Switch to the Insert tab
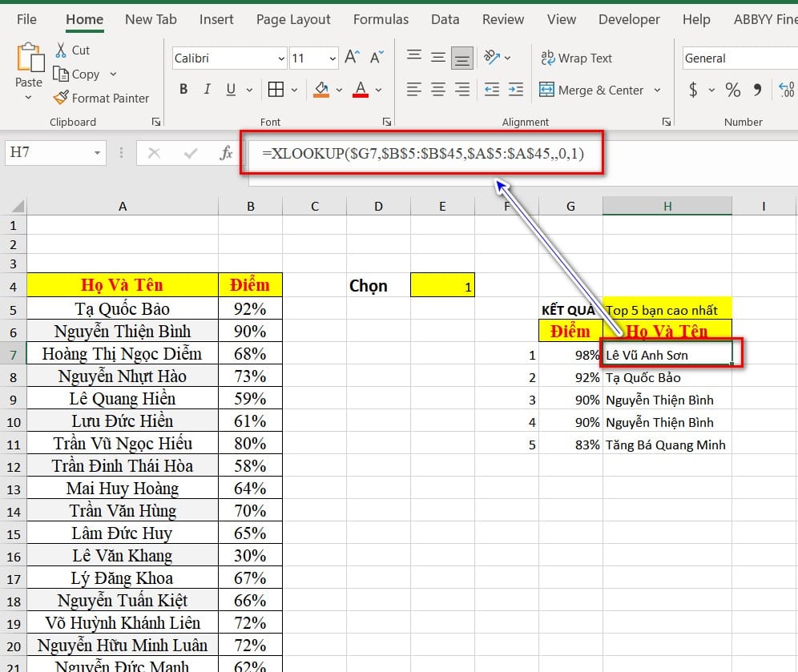The image size is (798, 672). point(216,19)
